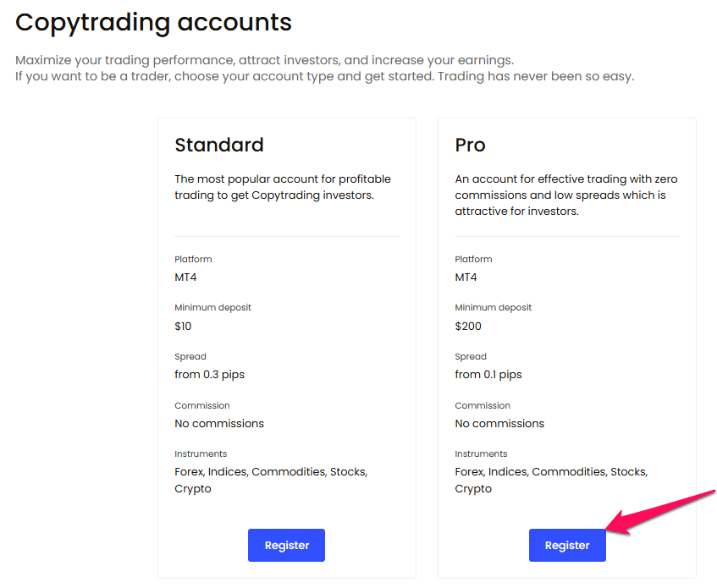
Task: Click 'No commissions' under the Standard card
Action: click(219, 423)
